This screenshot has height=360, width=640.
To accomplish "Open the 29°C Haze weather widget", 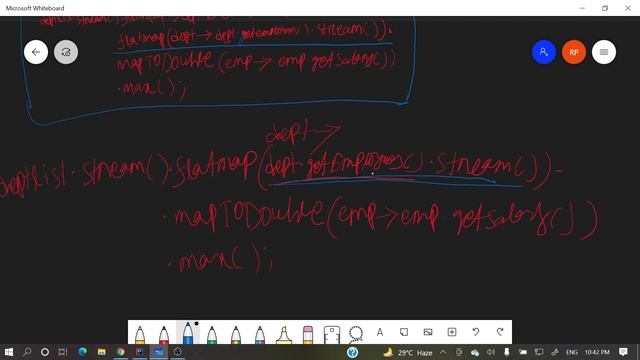I will click(x=408, y=352).
